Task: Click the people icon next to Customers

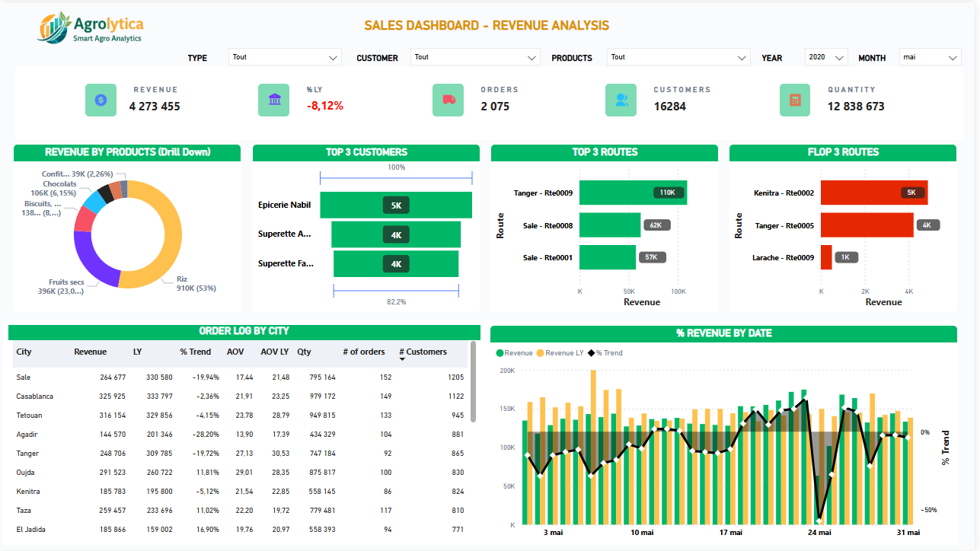Action: 621,100
